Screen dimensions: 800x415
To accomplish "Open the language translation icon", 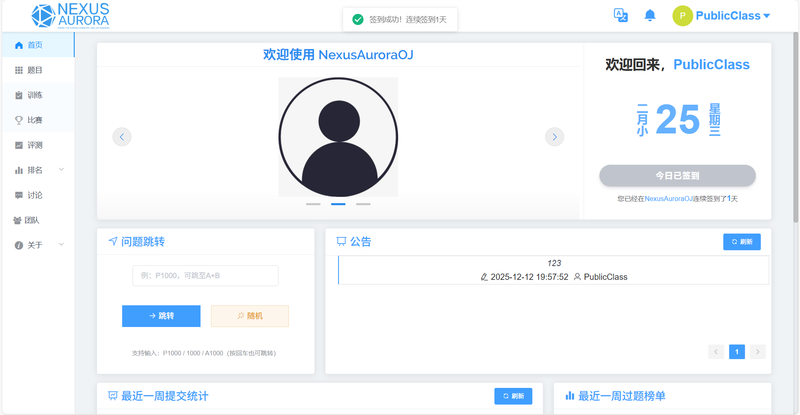I will [x=620, y=15].
